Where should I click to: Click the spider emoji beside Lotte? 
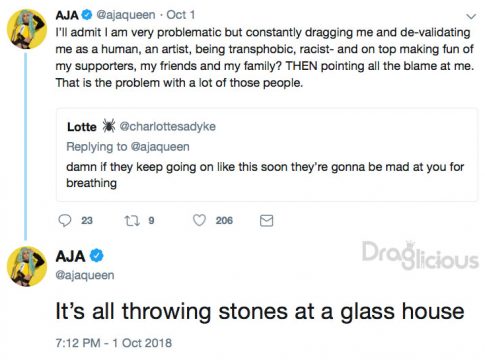(x=108, y=126)
